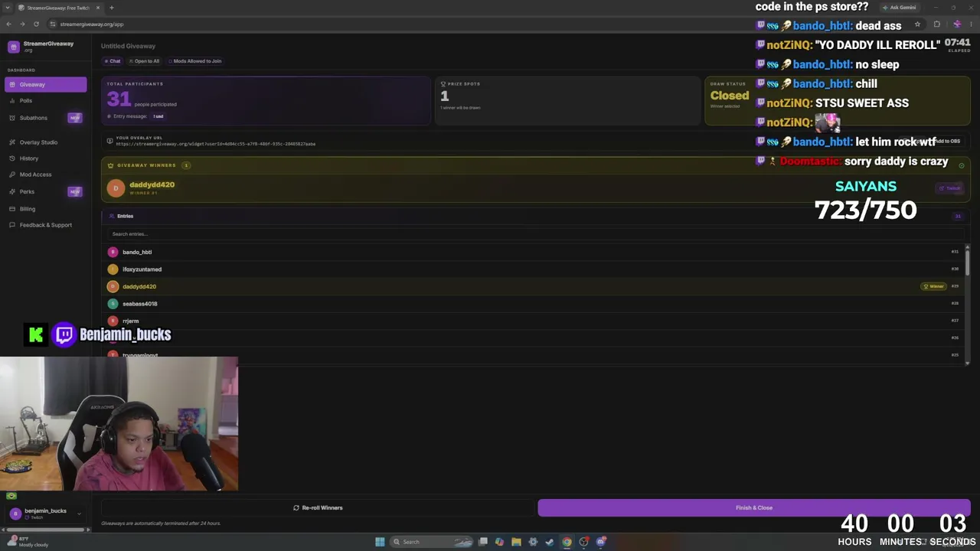Click the Winner badge on daddydd420's entry
This screenshot has width=980, height=551.
tap(933, 286)
